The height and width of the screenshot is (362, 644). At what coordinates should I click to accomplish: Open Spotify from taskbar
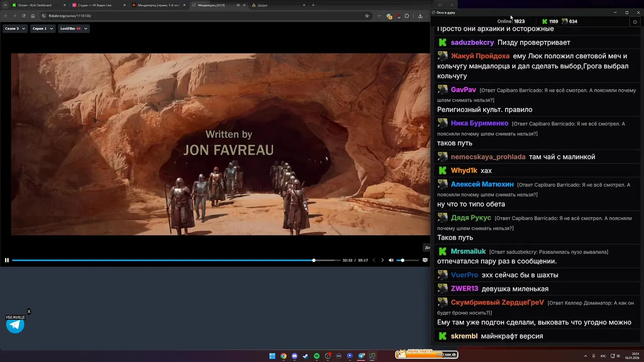[316, 356]
